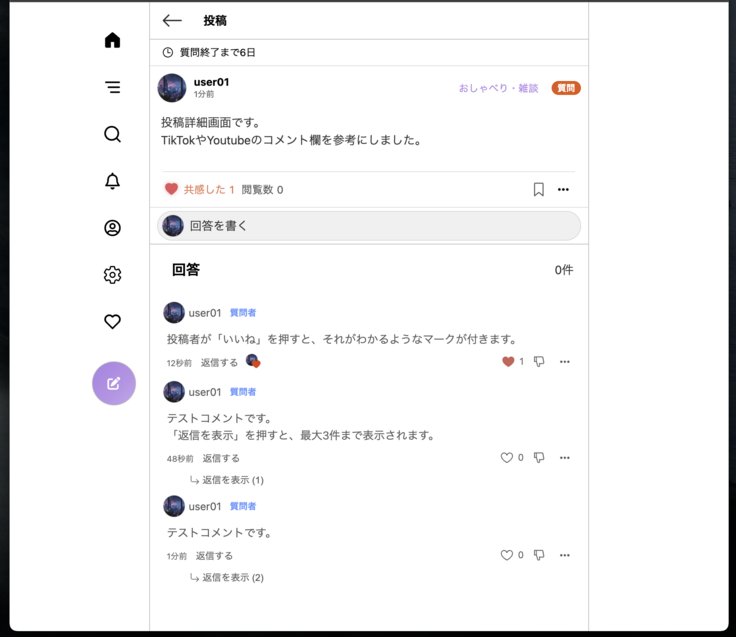The width and height of the screenshot is (736, 637).
Task: Dislike the first answer with thumbs down
Action: [x=539, y=361]
